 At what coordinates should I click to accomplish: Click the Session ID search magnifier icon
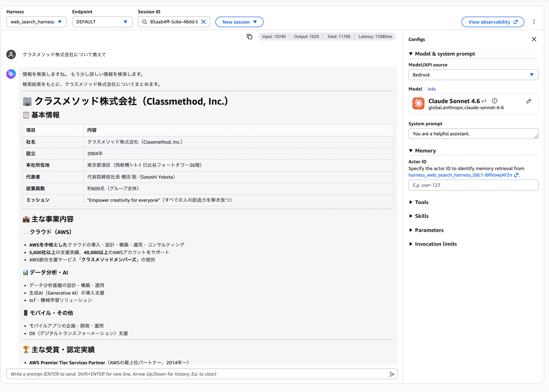tap(144, 22)
